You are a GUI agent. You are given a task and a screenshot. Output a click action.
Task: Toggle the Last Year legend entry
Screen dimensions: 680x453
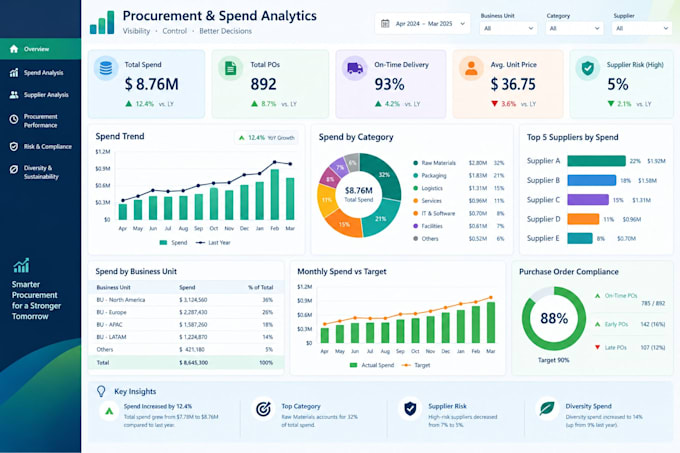[x=213, y=243]
